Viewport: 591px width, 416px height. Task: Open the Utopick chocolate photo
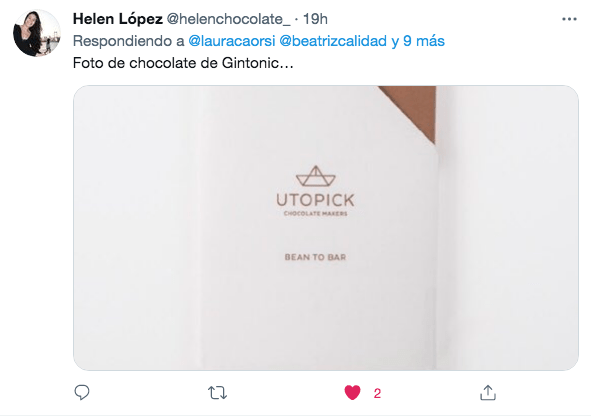coord(326,228)
